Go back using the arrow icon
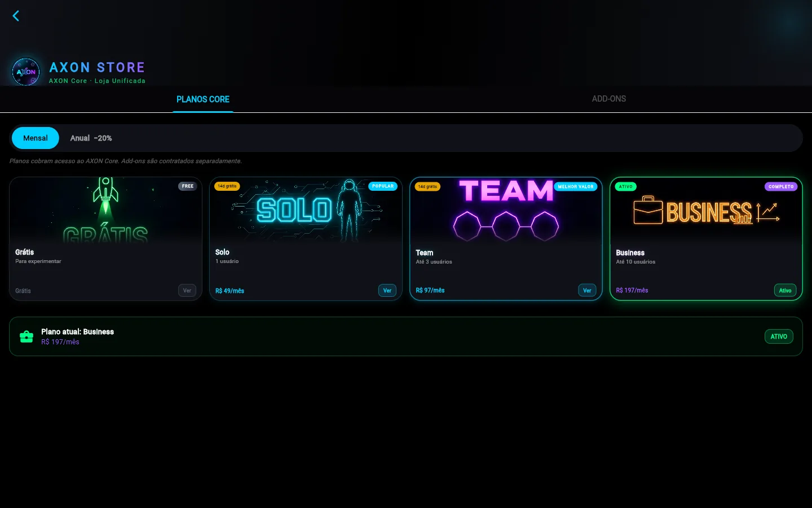This screenshot has width=812, height=508. (16, 16)
